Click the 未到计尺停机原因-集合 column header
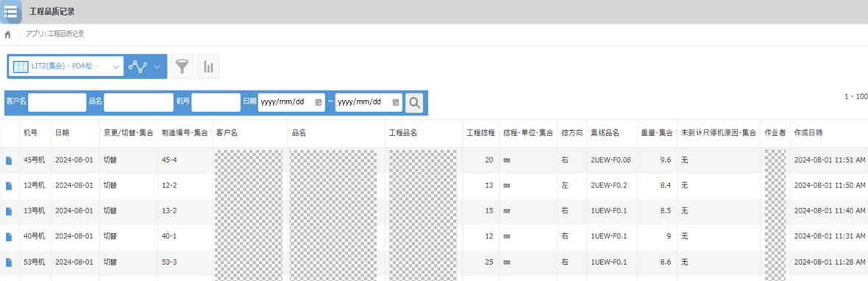The width and height of the screenshot is (868, 281). coord(719,133)
